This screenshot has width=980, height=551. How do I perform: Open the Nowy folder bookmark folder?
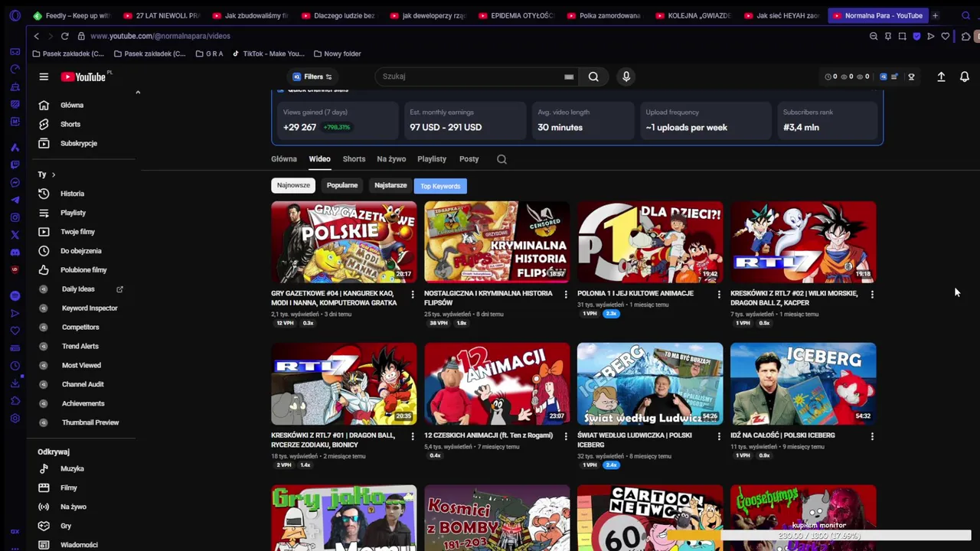[337, 54]
